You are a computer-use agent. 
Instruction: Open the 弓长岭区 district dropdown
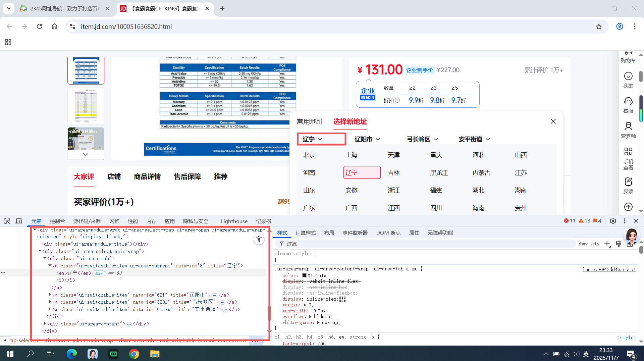[x=422, y=139]
